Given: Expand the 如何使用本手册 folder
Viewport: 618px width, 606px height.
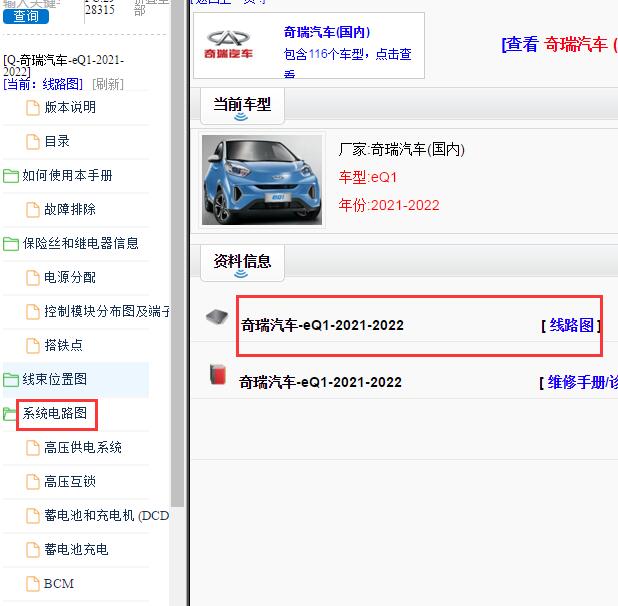Looking at the screenshot, I should click(x=67, y=175).
